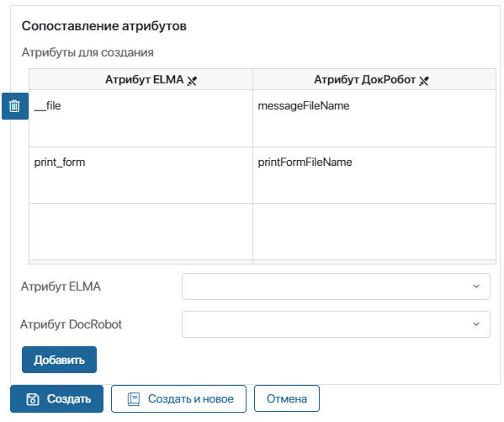Cancel with the Отмена button
The width and height of the screenshot is (504, 422).
(287, 398)
